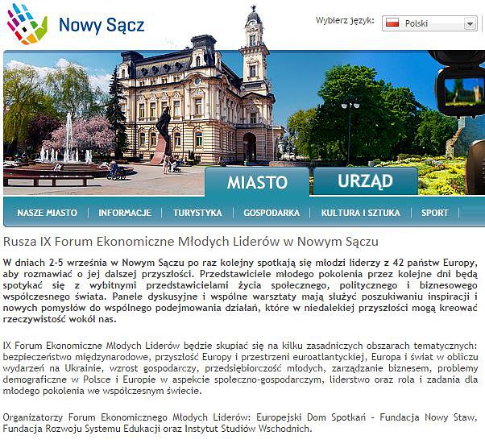Click the Polish flag icon

point(392,23)
